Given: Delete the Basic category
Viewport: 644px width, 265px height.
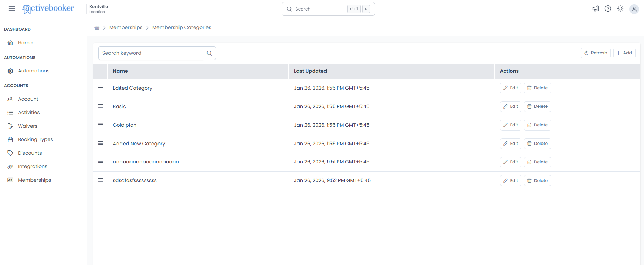Looking at the screenshot, I should pos(537,106).
